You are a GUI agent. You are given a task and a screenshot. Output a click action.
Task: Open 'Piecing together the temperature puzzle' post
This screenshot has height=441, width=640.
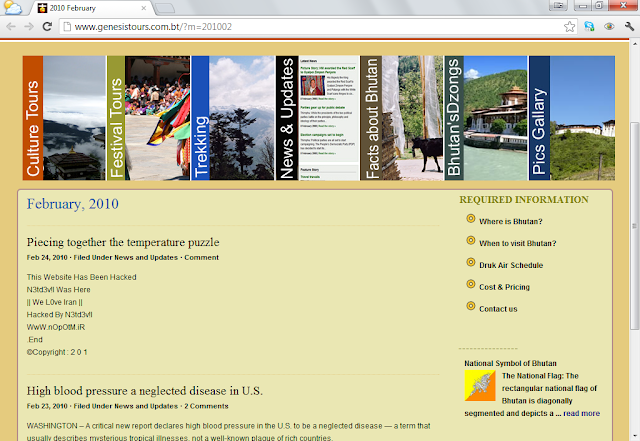[x=123, y=242]
